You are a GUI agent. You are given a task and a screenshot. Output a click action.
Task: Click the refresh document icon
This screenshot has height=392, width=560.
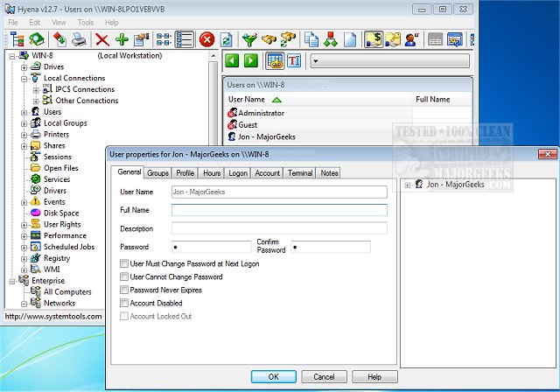tap(227, 39)
